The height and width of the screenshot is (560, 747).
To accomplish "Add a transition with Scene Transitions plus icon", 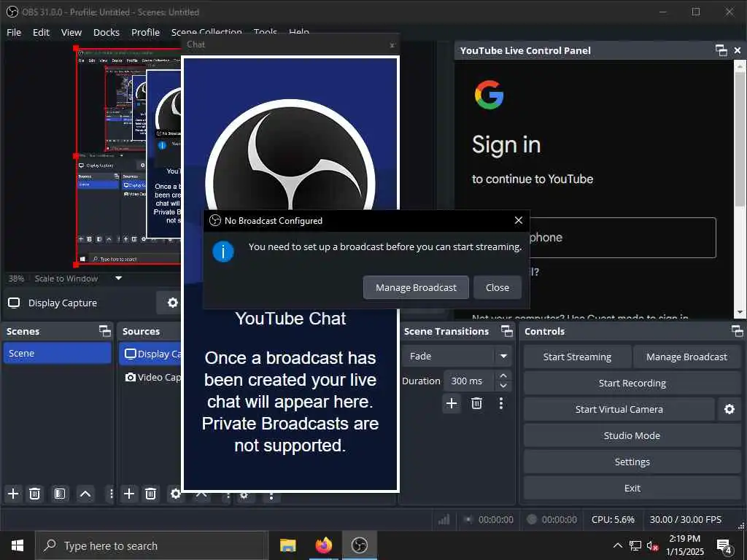I will [451, 403].
